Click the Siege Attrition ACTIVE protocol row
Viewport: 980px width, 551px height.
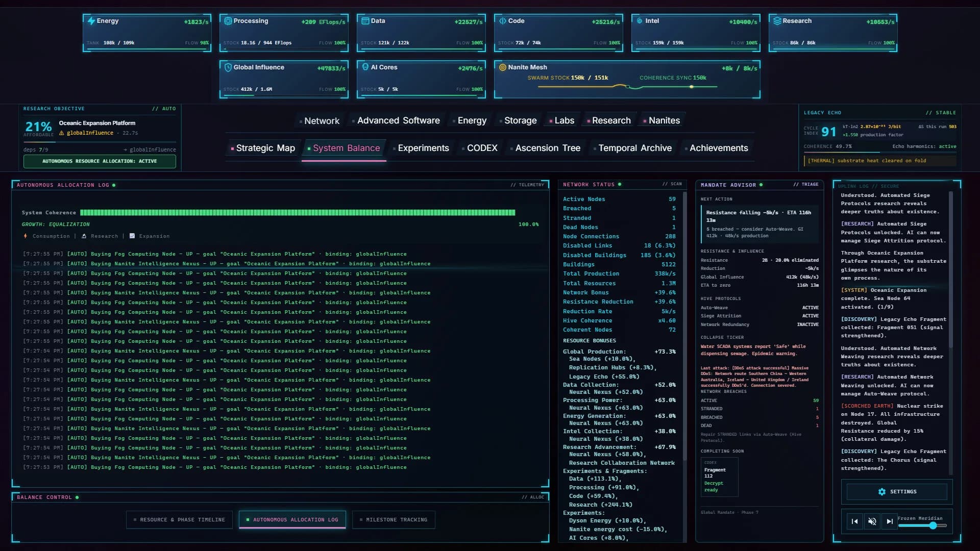[759, 316]
